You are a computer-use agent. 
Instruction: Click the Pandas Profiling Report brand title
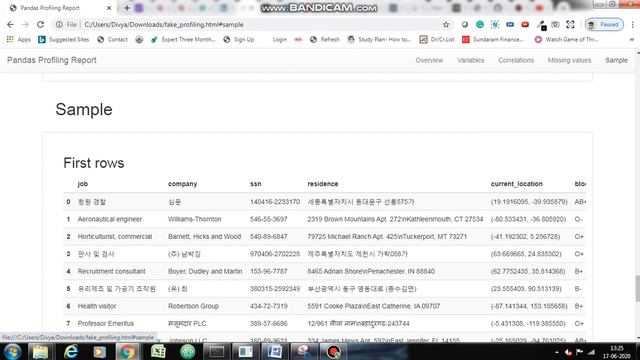(52, 60)
